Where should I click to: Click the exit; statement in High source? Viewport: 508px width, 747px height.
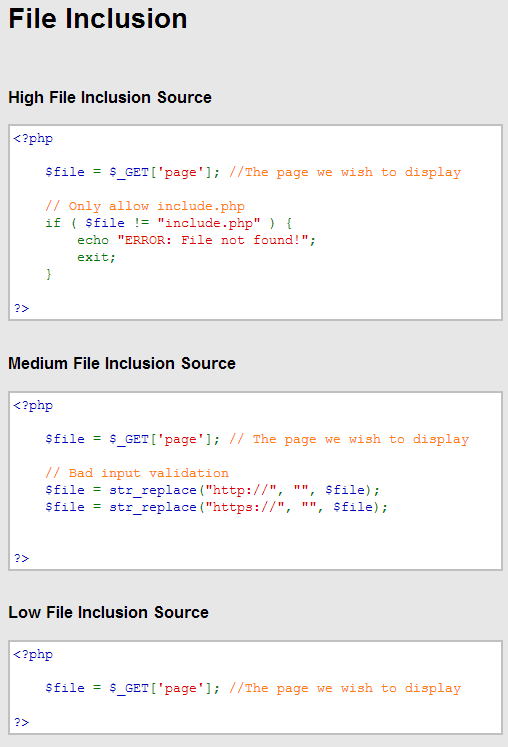[96, 257]
